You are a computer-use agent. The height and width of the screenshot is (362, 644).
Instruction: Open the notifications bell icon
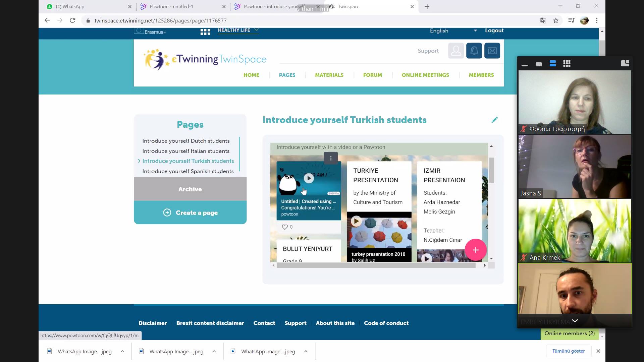[474, 51]
